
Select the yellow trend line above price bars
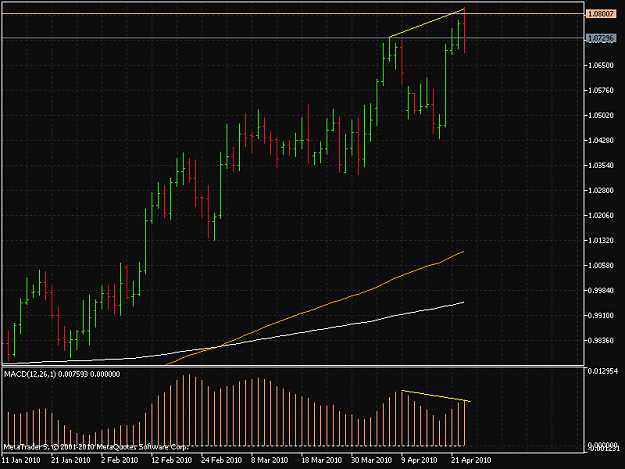pyautogui.click(x=427, y=23)
